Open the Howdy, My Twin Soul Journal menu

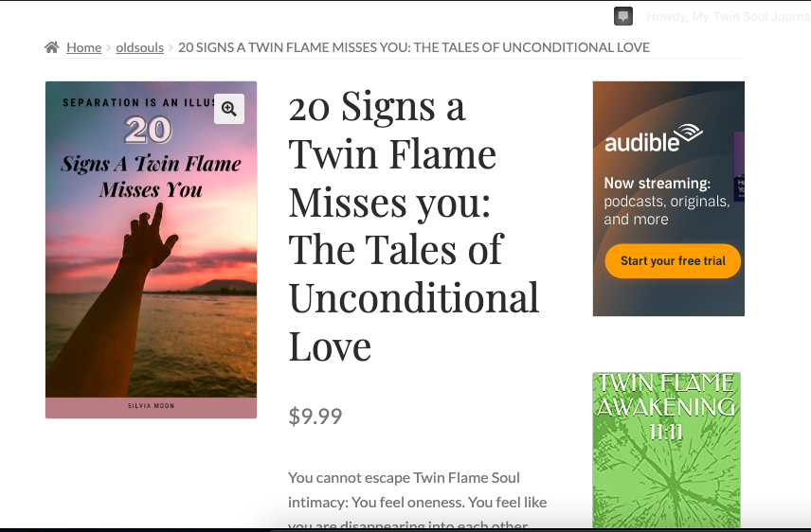coord(727,16)
